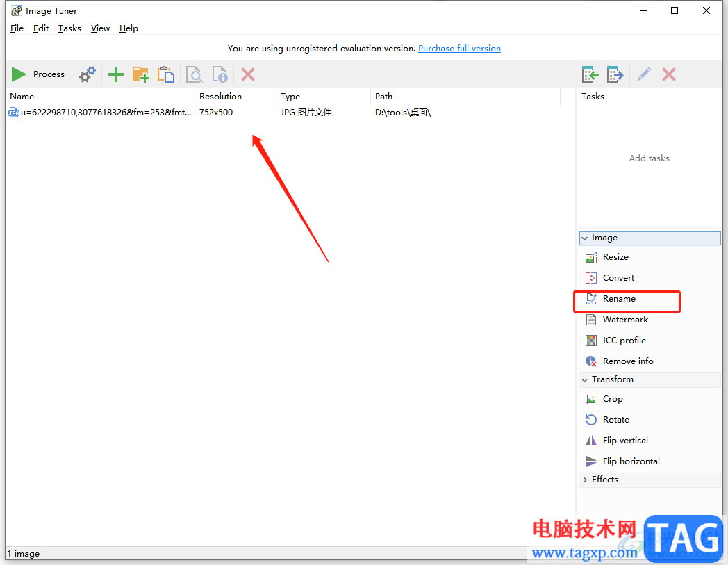The height and width of the screenshot is (565, 728).
Task: Edit task using the pencil icon
Action: coord(643,74)
